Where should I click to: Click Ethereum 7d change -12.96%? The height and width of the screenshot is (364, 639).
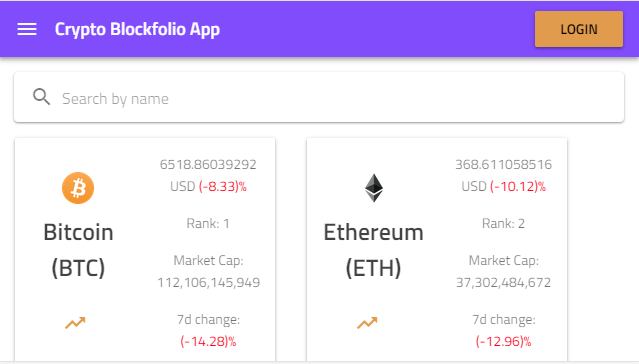pos(504,341)
